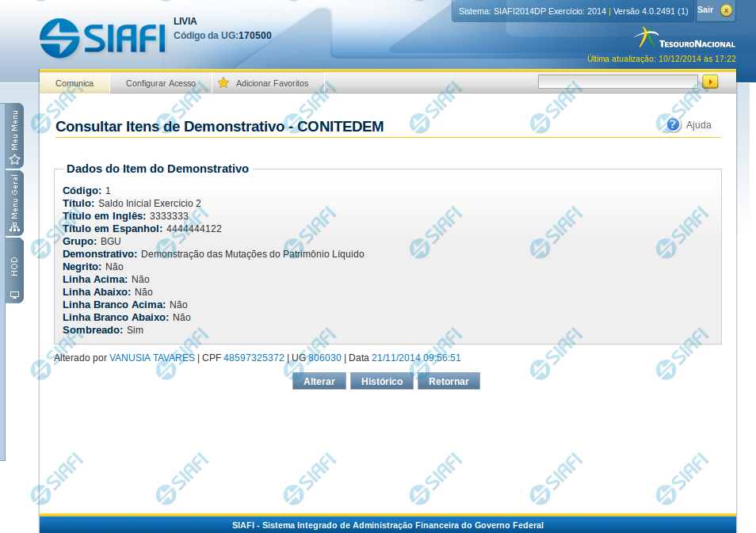Expand the Menu Geral side panel
This screenshot has width=756, height=533.
coord(14,204)
